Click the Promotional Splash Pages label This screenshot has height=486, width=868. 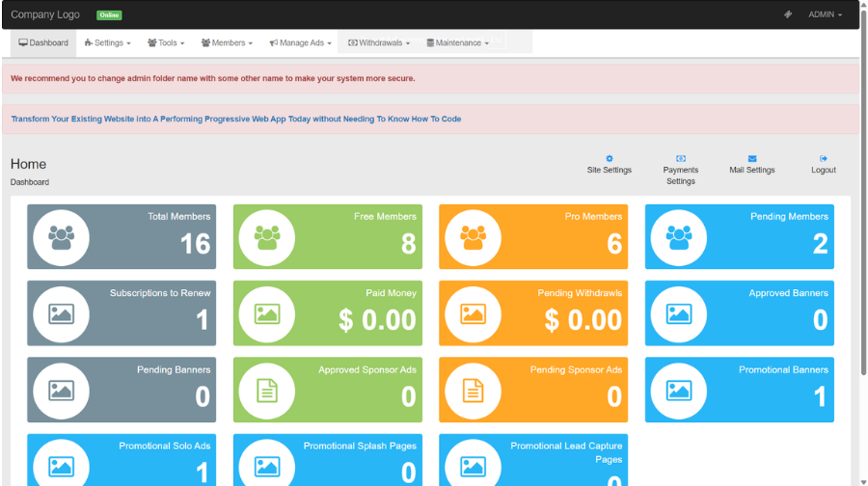(x=360, y=445)
